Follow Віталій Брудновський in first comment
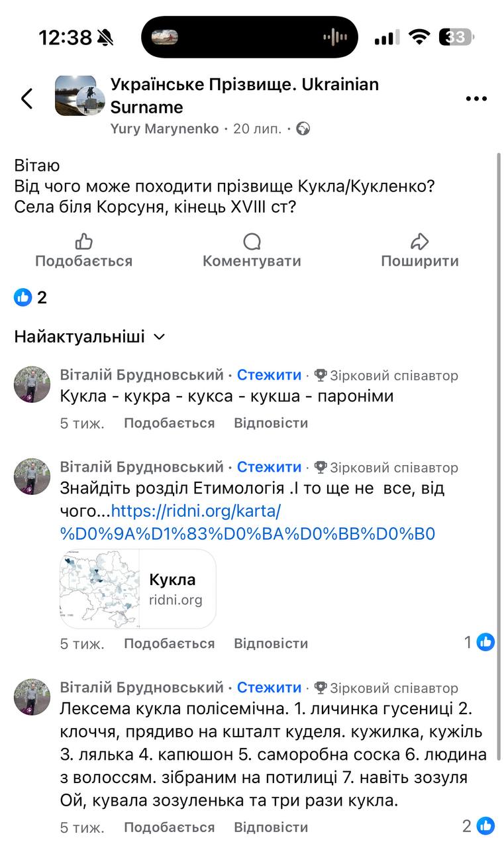 269,376
